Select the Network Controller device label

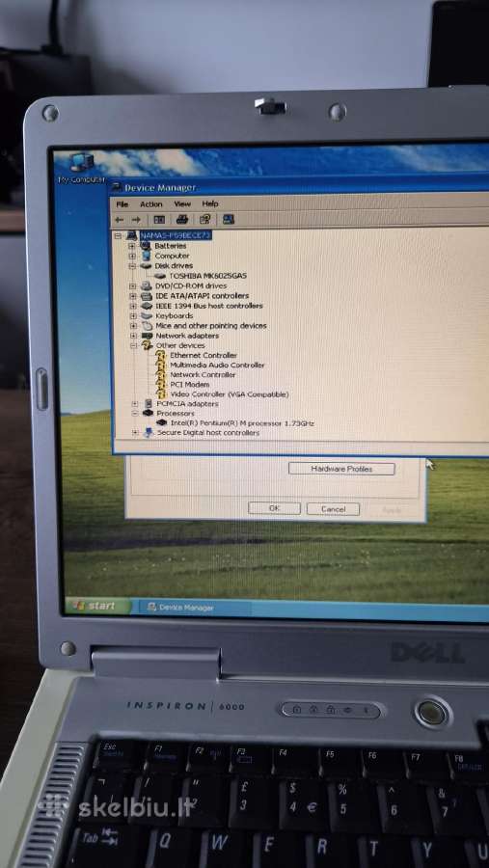point(203,375)
